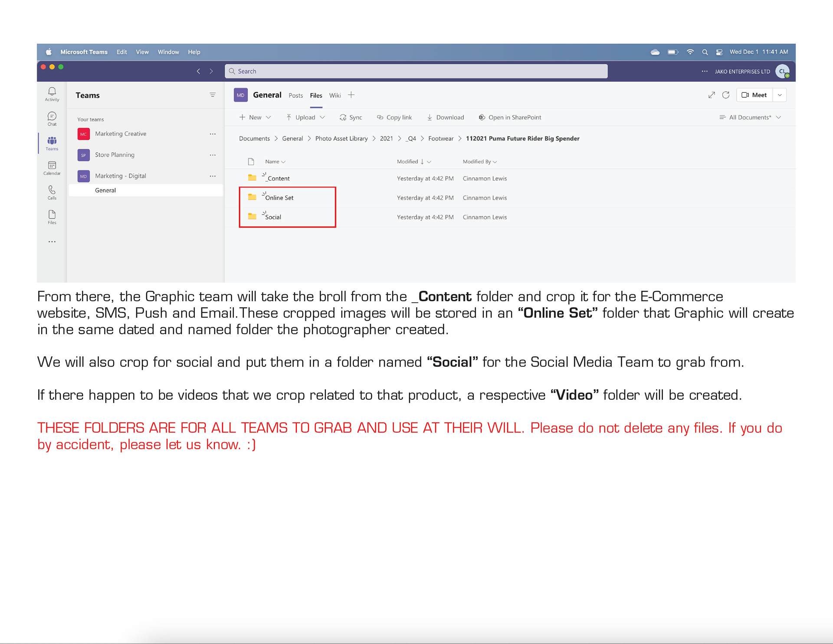Click the Download button
This screenshot has width=833, height=644.
(445, 118)
